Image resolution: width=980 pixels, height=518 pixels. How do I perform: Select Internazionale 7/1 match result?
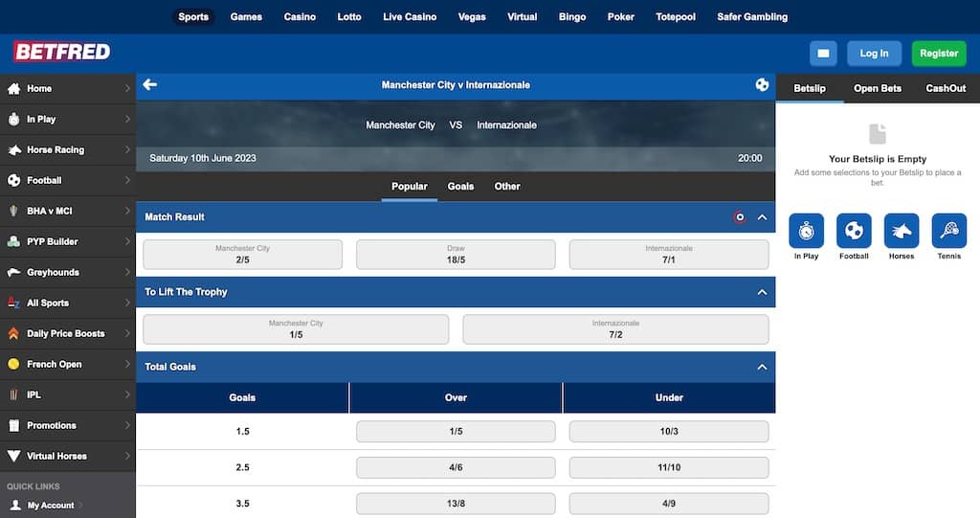coord(669,255)
